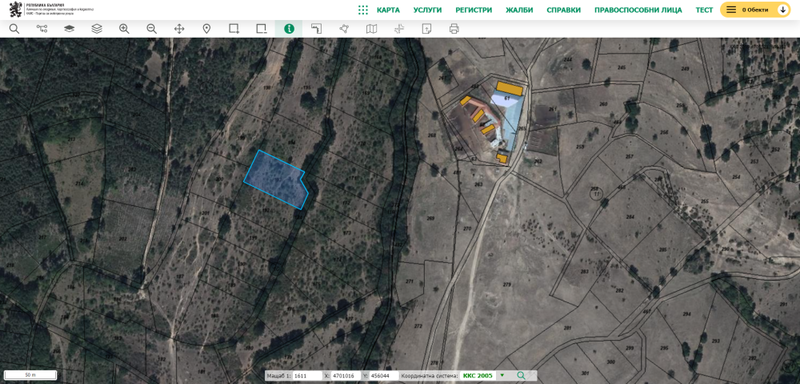Screen dimensions: 800x384
Task: Open the 0 Обекти hamburger list
Action: click(731, 10)
